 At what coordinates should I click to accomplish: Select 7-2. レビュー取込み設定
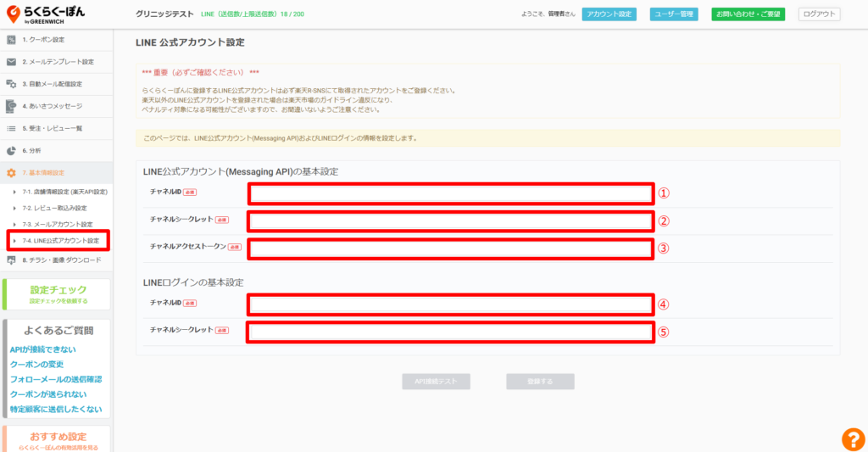pos(54,209)
